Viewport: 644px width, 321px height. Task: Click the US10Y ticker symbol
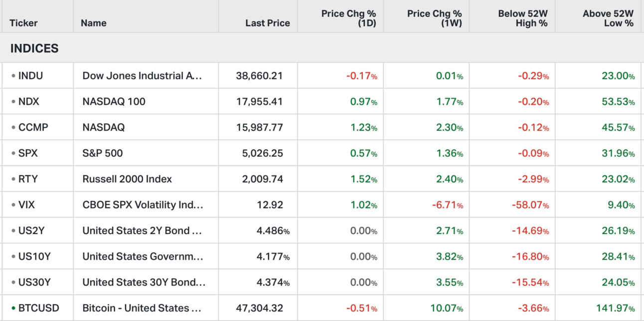click(34, 257)
